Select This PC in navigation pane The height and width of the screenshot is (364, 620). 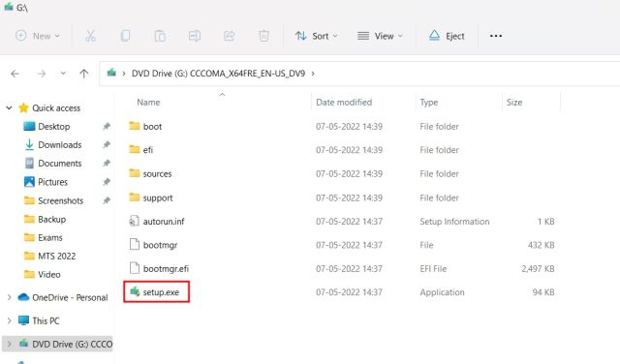[x=46, y=321]
